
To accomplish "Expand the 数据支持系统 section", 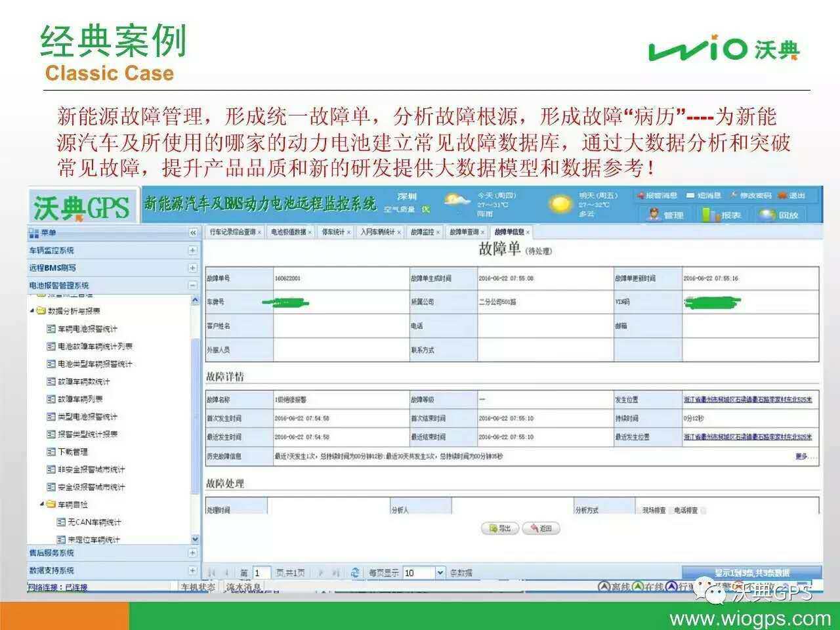I will pyautogui.click(x=193, y=571).
